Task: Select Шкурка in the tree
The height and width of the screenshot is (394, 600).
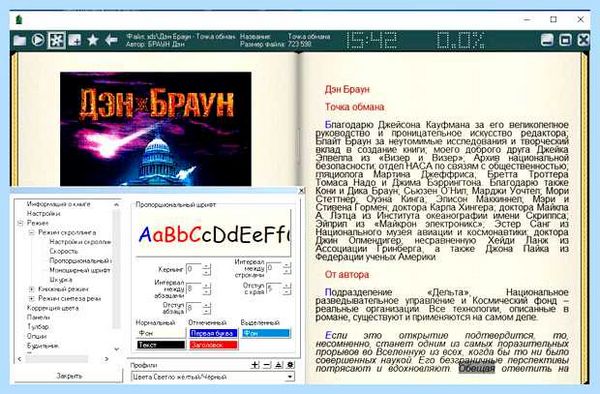Action: [60, 280]
